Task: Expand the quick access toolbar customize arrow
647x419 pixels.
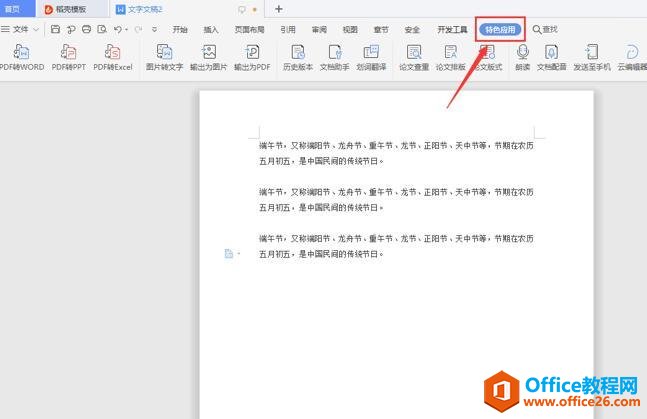Action: click(156, 30)
